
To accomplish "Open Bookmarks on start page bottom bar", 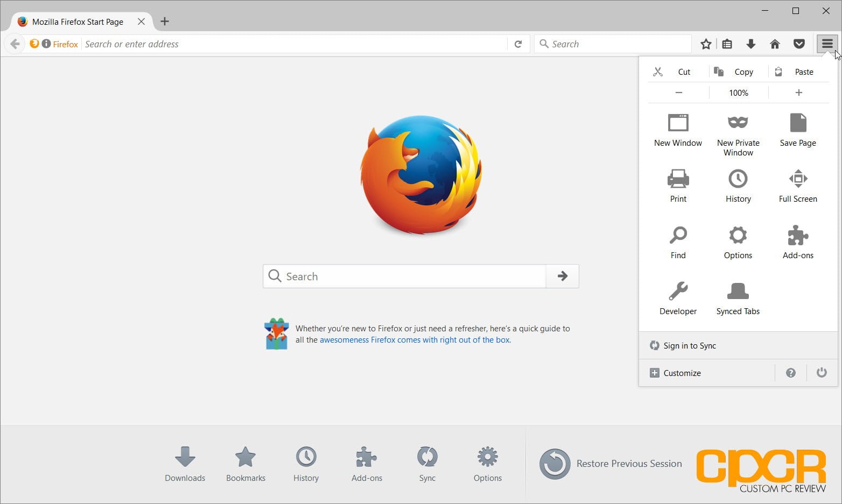I will 245,464.
